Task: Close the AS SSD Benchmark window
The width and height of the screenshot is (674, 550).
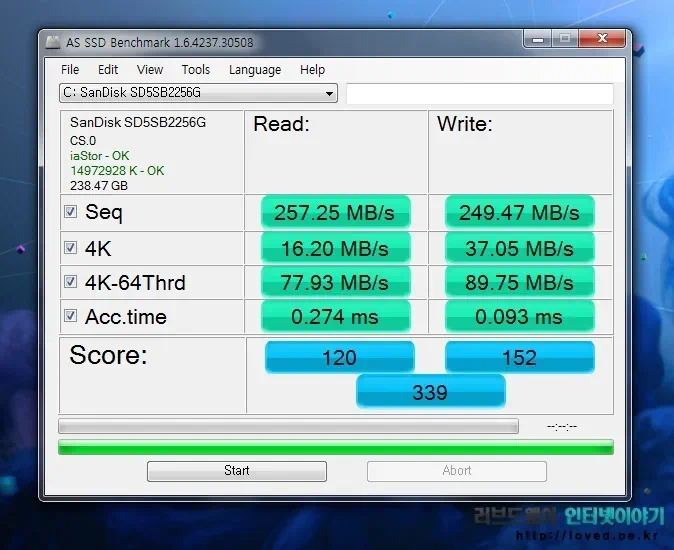Action: (x=601, y=39)
